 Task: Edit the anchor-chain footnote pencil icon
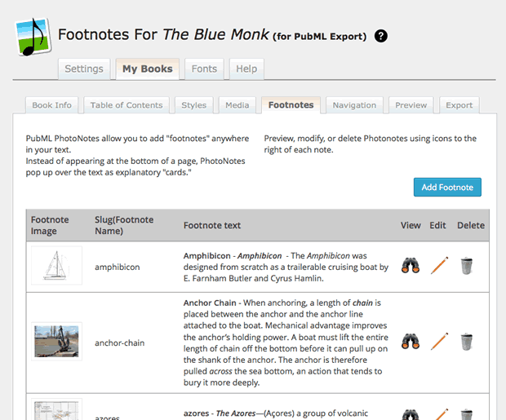pos(440,342)
